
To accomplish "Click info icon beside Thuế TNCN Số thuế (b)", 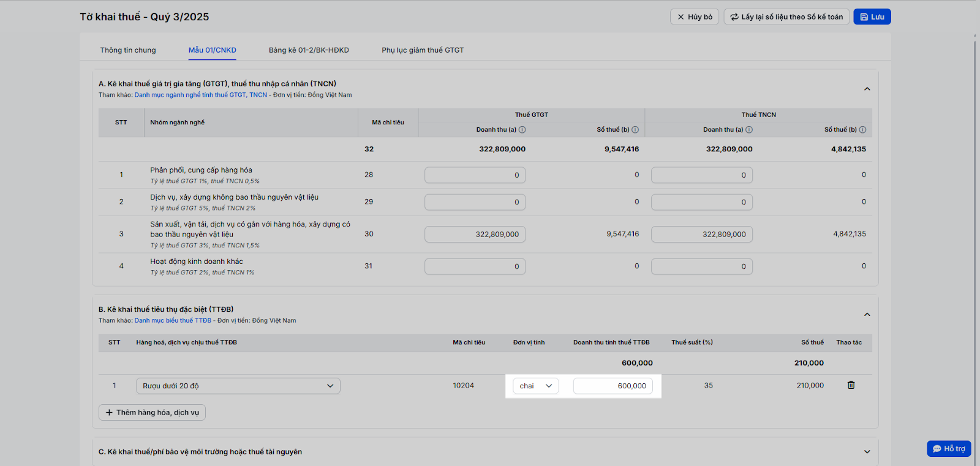I will coord(862,130).
